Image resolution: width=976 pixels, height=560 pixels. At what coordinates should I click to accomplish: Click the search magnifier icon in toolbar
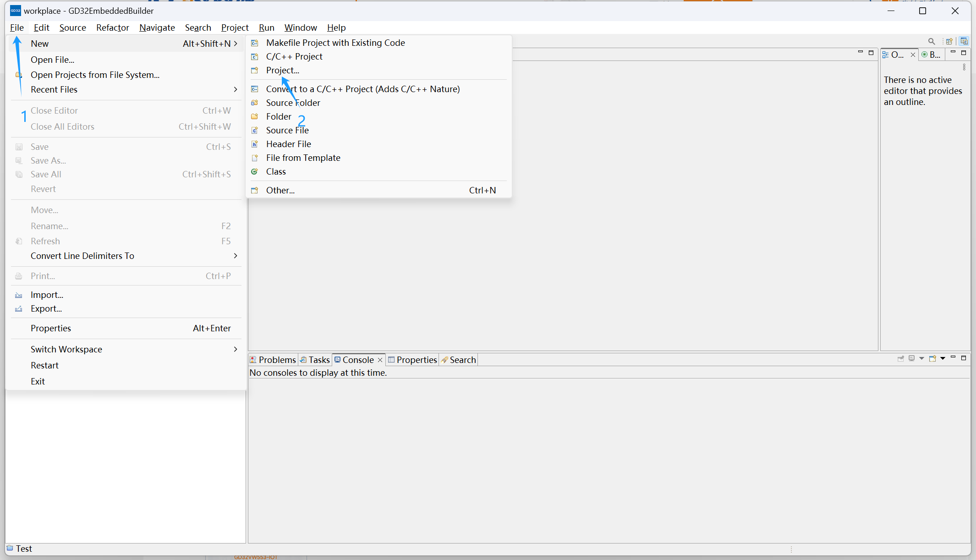pyautogui.click(x=931, y=41)
